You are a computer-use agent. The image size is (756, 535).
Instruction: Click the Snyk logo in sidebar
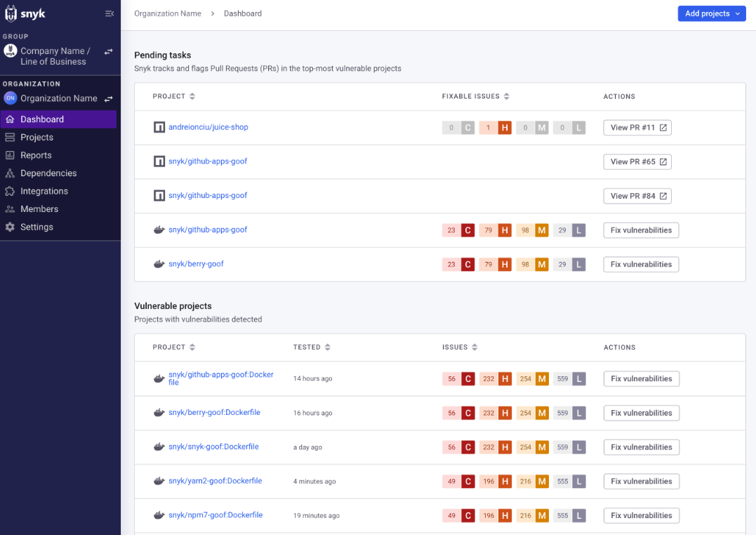(25, 13)
